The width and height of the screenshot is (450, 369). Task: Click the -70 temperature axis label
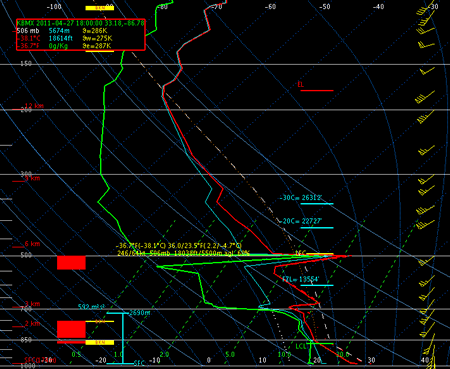point(217,7)
